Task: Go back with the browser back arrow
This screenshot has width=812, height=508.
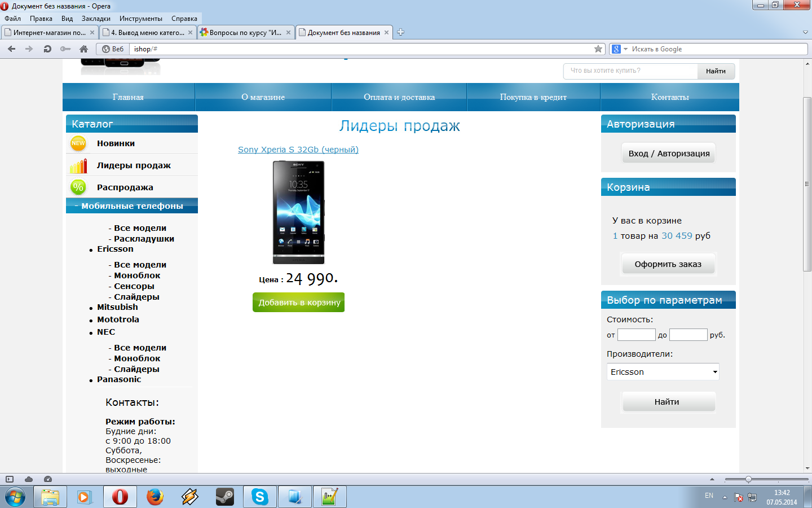Action: tap(11, 49)
